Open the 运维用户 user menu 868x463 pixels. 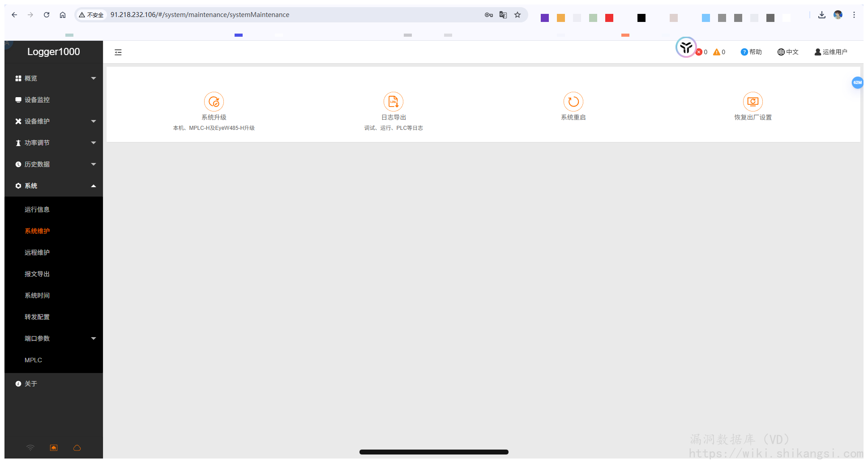(x=831, y=52)
